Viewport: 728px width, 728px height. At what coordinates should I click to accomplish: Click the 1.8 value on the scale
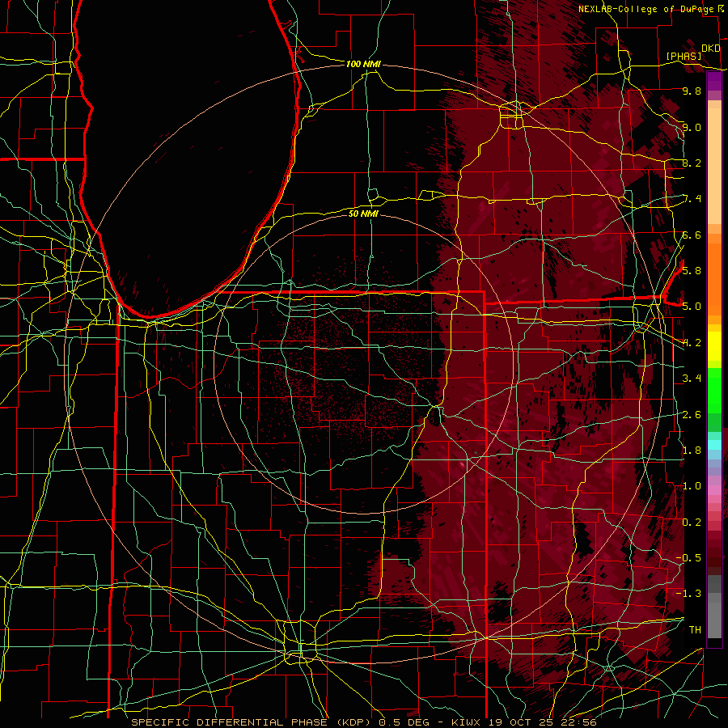pos(692,451)
